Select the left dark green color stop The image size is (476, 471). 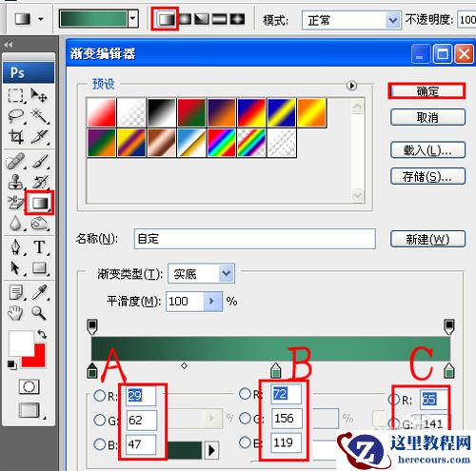click(92, 371)
